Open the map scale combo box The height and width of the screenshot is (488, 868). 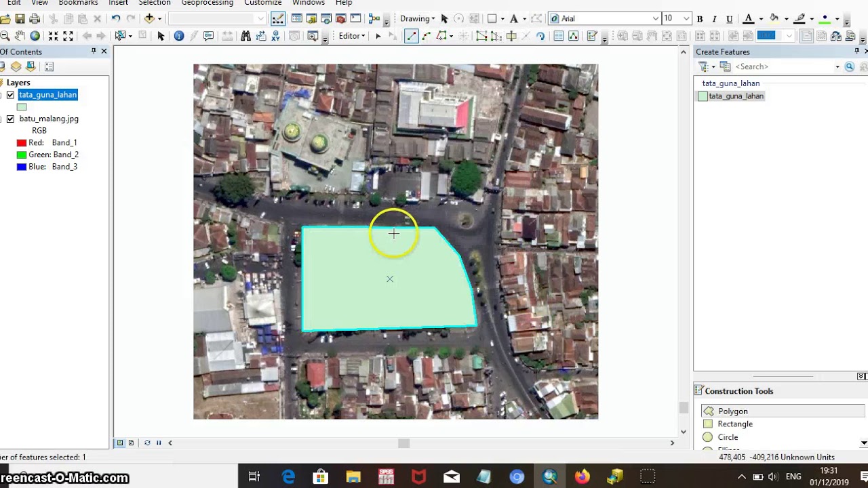coord(217,19)
